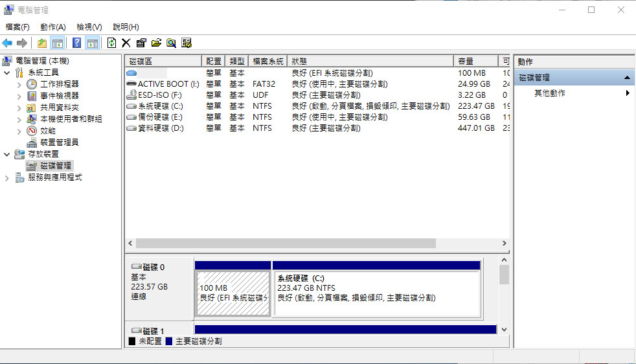Click the Delete X toolbar icon
This screenshot has height=364, width=636.
point(126,43)
